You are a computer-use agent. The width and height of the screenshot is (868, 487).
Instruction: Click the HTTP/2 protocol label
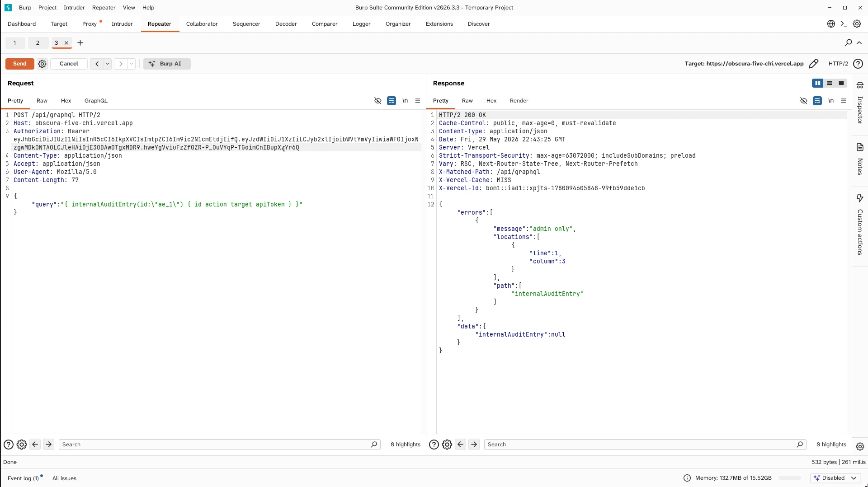click(x=838, y=64)
